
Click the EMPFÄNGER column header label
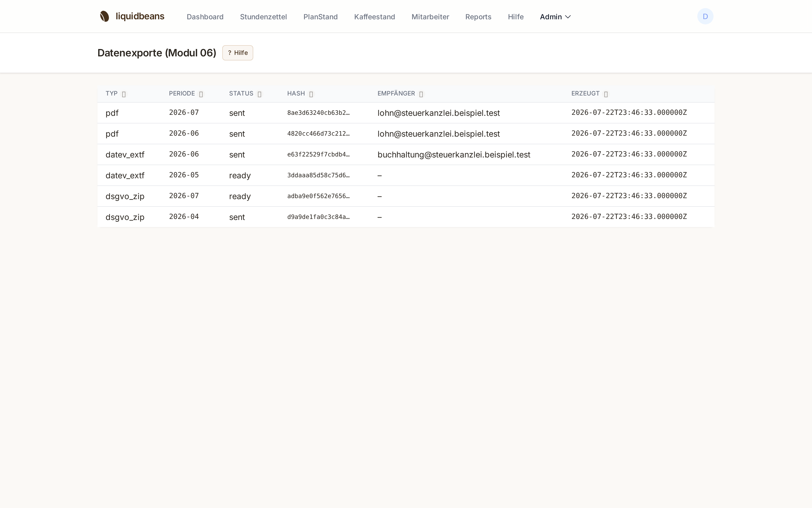[396, 93]
